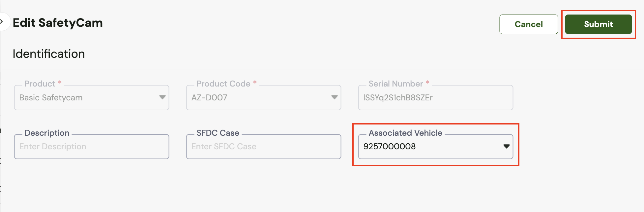
Task: Click the Associated Vehicle dropdown arrow
Action: click(506, 146)
